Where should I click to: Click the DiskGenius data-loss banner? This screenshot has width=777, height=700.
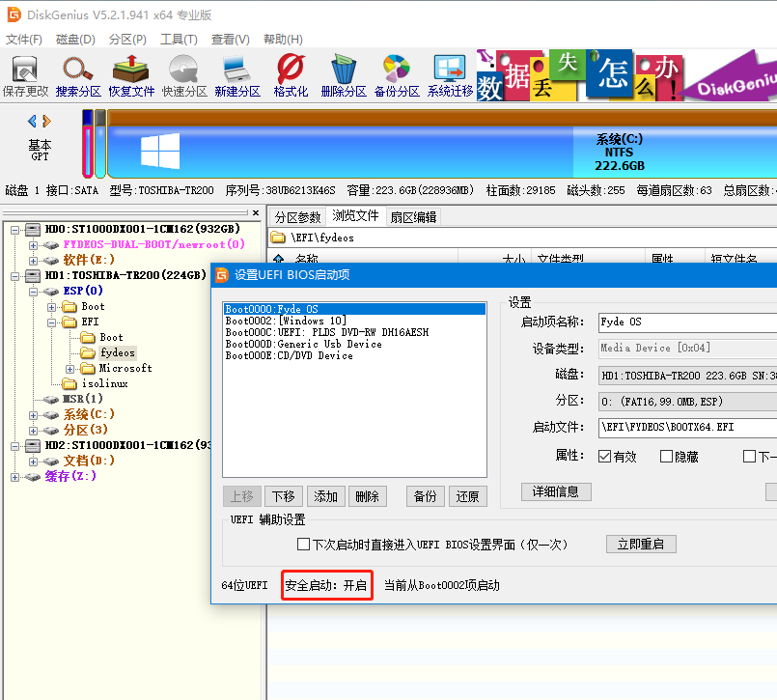626,75
